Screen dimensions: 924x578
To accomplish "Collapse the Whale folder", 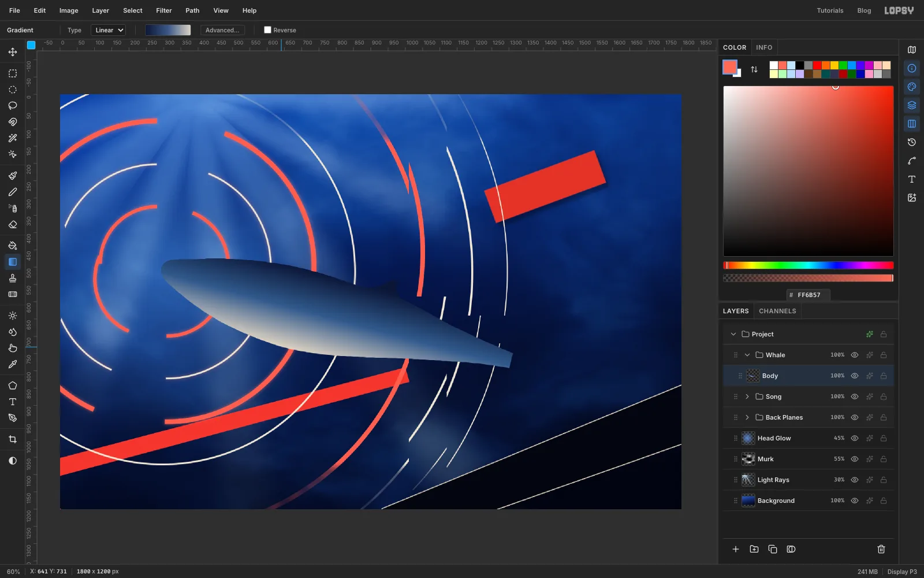I will 747,355.
